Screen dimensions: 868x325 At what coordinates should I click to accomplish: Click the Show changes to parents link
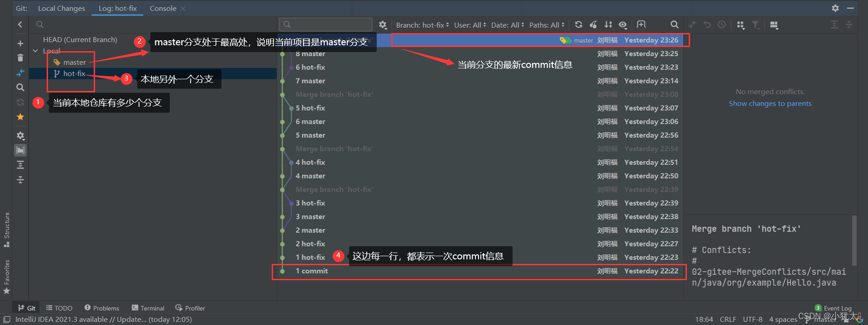coord(770,104)
